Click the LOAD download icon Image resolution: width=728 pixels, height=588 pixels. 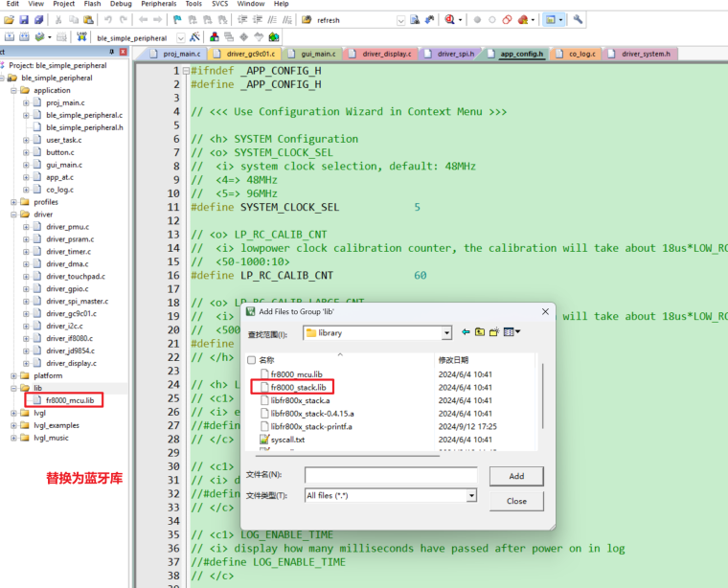click(82, 37)
